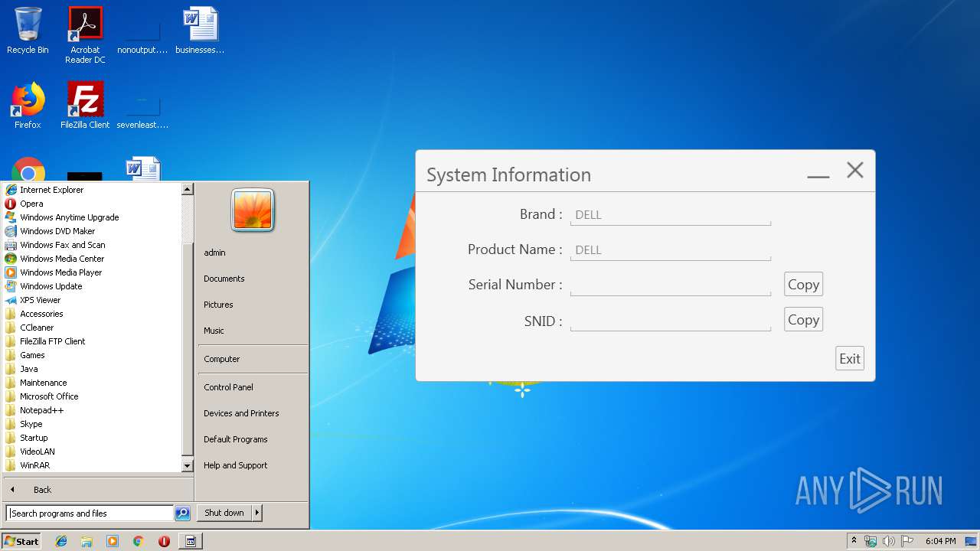Image resolution: width=980 pixels, height=551 pixels.
Task: Click the Start button
Action: coord(21,541)
